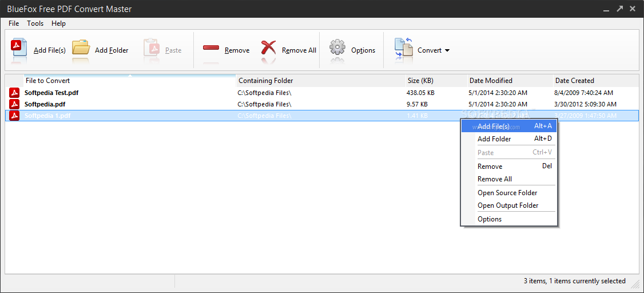Image resolution: width=644 pixels, height=293 pixels.
Task: Open the File menu
Action: tap(14, 23)
